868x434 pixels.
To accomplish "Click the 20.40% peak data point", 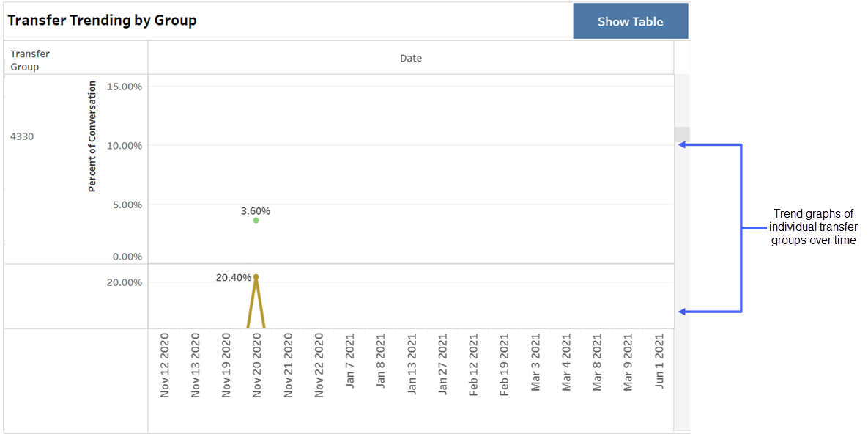I will pyautogui.click(x=256, y=277).
